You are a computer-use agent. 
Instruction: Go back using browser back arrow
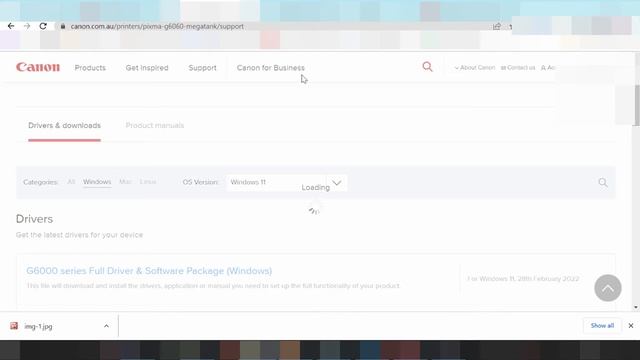pyautogui.click(x=11, y=26)
